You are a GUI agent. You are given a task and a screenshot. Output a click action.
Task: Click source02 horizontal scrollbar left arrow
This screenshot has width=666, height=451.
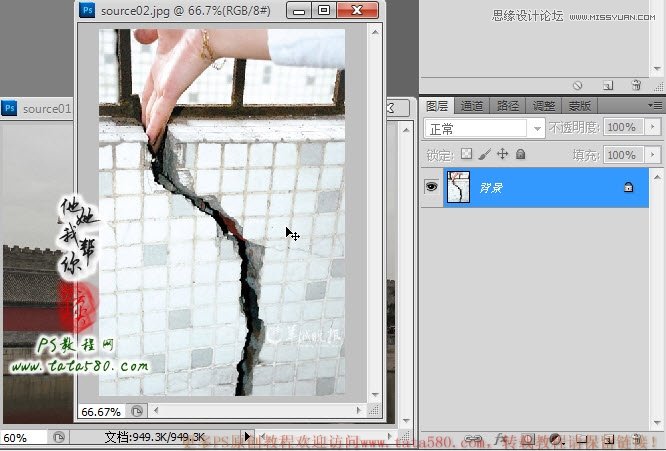tap(156, 410)
